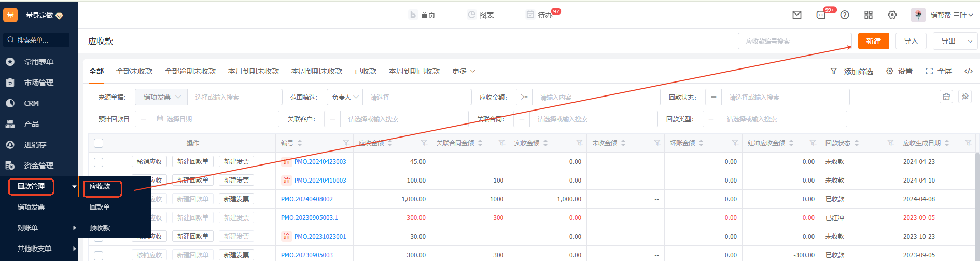This screenshot has height=261, width=980.
Task: Switch to 本月到期未收款 tab
Action: point(254,71)
